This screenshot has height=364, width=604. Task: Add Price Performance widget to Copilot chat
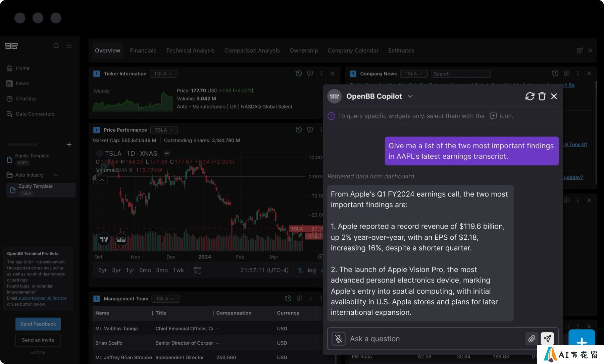coord(310,130)
